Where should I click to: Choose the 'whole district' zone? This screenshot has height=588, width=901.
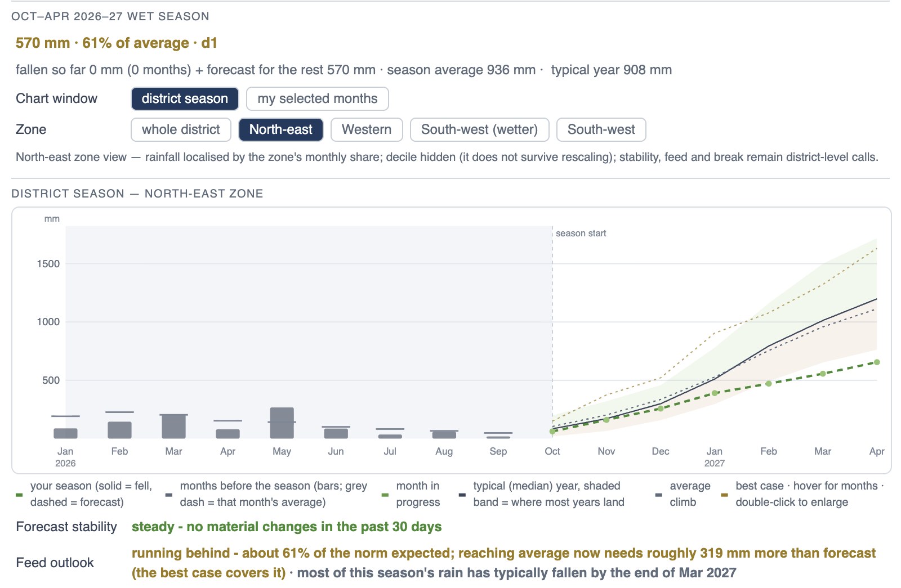[181, 129]
